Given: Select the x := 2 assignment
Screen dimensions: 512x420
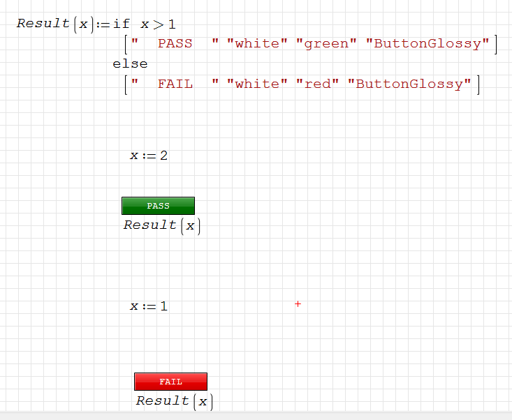Looking at the screenshot, I should pos(149,156).
